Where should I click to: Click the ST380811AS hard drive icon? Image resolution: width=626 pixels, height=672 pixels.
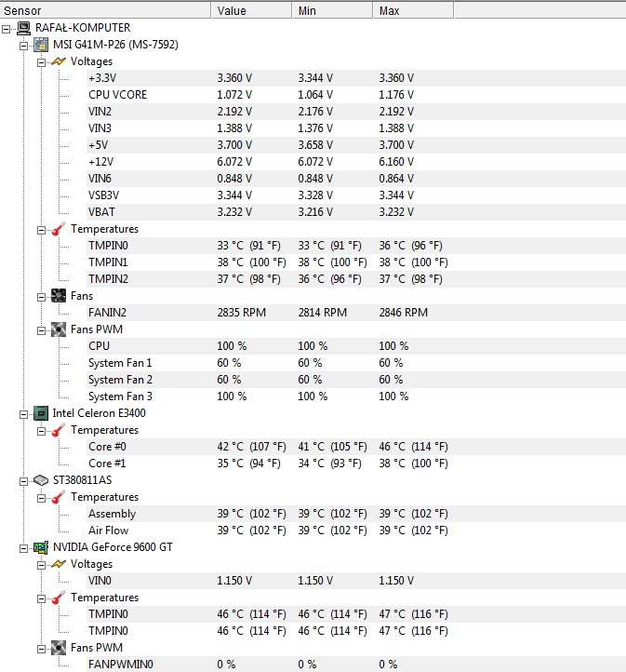click(x=41, y=480)
